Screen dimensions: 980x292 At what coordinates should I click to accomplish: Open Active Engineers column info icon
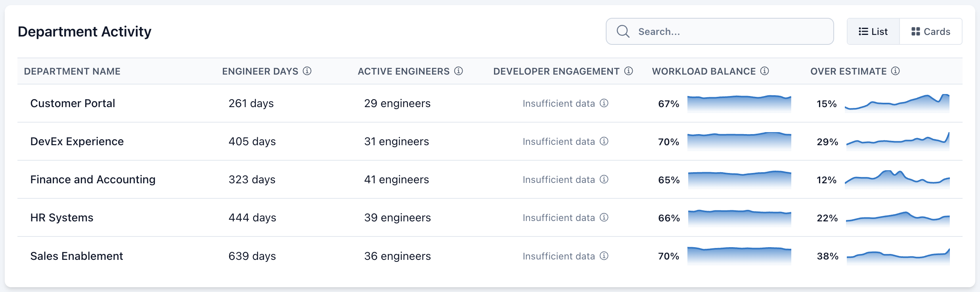coord(459,71)
